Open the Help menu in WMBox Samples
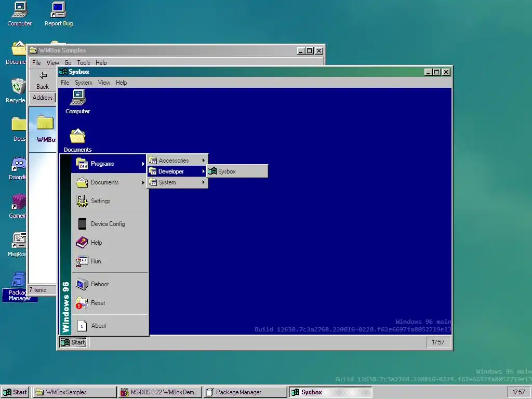 [x=101, y=63]
